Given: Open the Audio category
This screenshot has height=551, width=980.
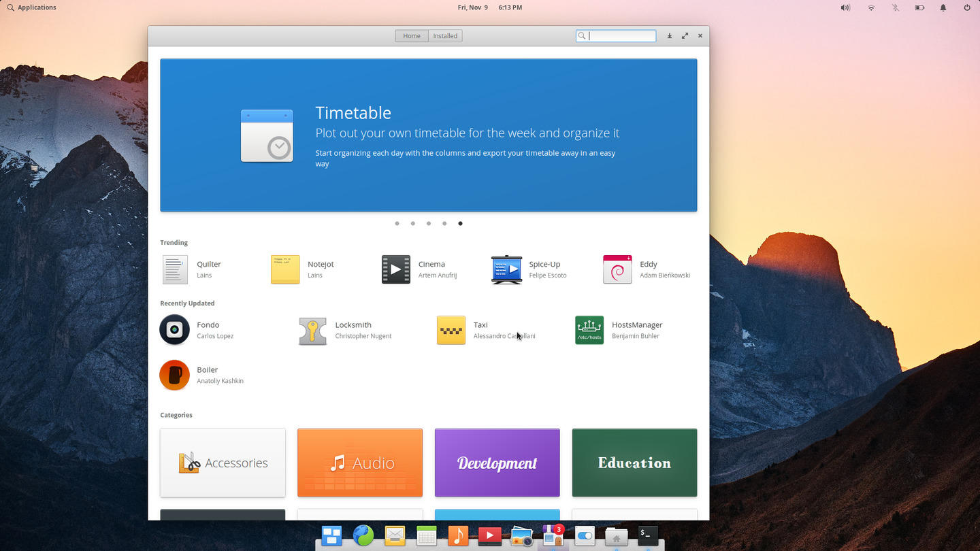Looking at the screenshot, I should tap(360, 463).
